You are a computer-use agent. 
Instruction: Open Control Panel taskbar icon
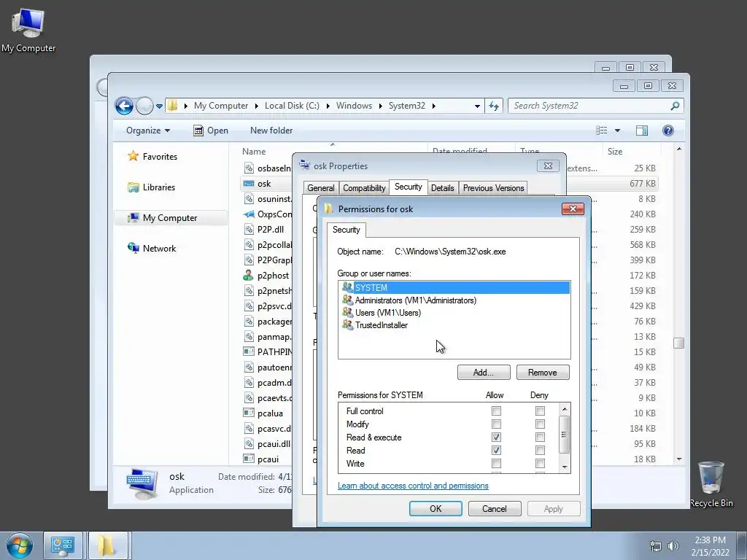coord(63,545)
